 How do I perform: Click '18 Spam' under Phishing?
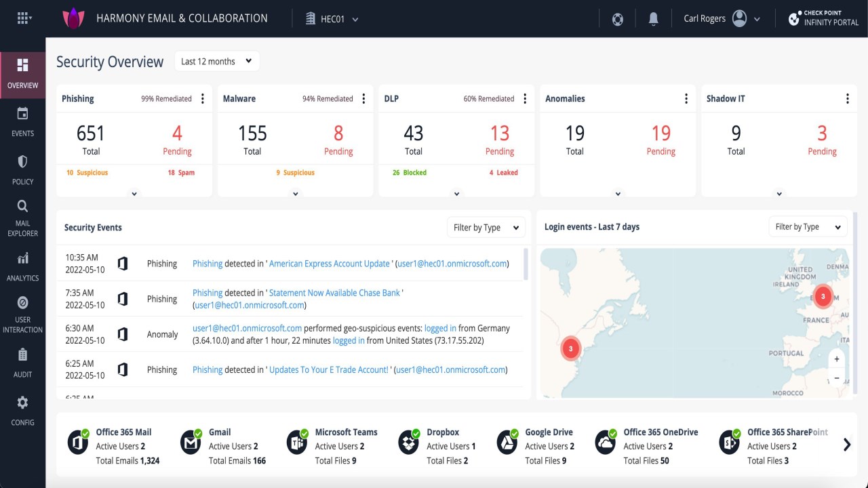[181, 173]
